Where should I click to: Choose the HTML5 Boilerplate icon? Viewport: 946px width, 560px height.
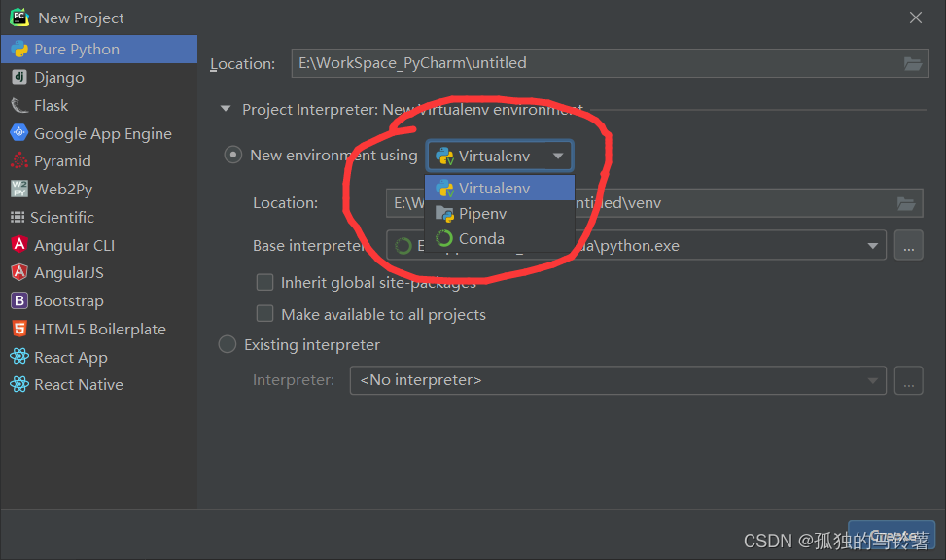click(19, 329)
